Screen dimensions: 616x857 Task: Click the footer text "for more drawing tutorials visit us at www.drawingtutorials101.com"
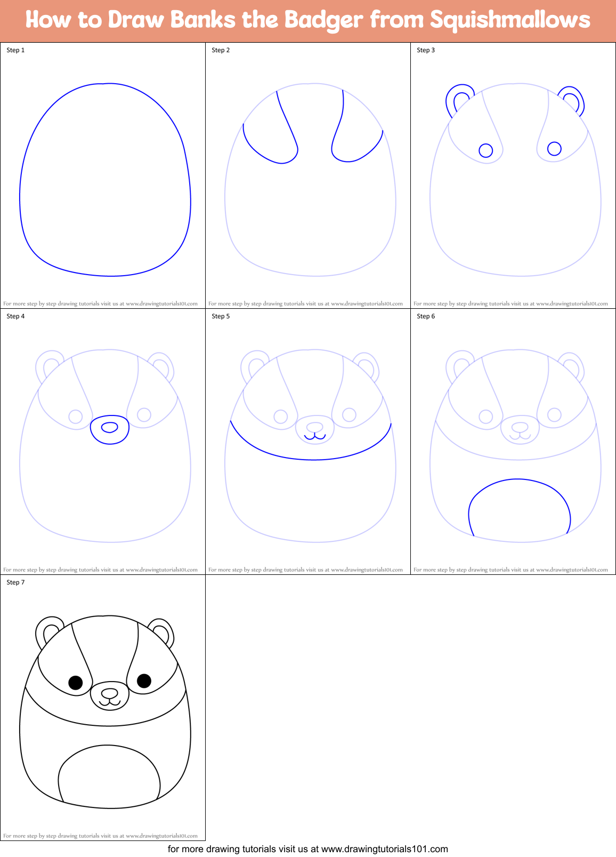[308, 849]
